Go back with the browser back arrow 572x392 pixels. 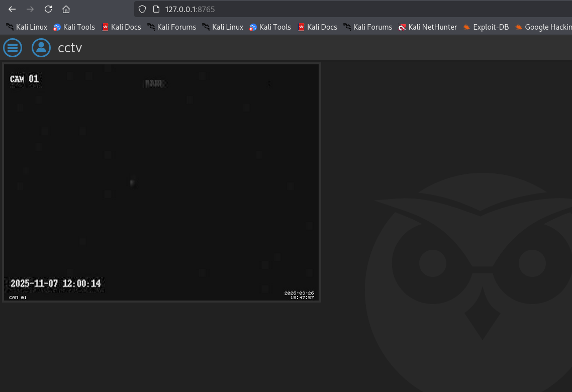pyautogui.click(x=12, y=9)
